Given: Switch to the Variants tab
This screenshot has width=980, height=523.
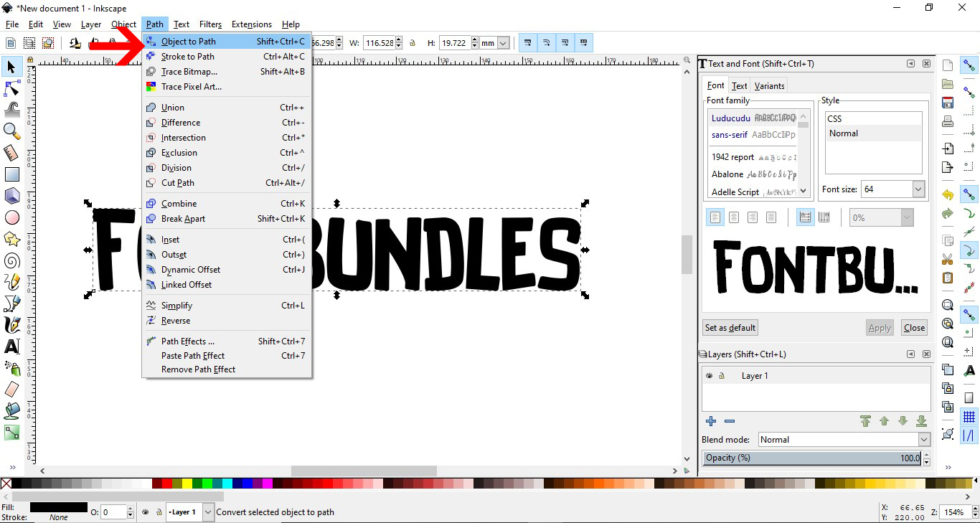Looking at the screenshot, I should (x=769, y=85).
